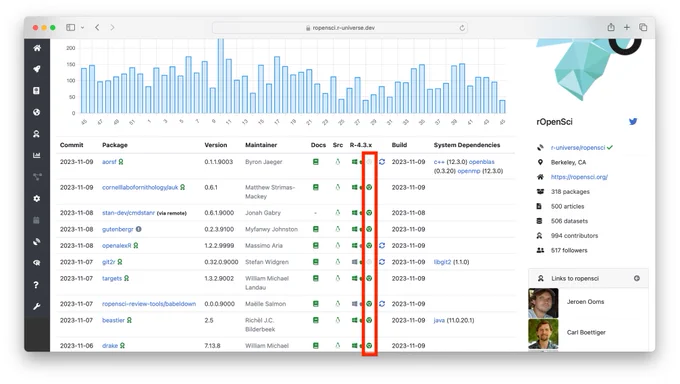Show the Safari tab overview
This screenshot has height=384, width=680.
[643, 27]
